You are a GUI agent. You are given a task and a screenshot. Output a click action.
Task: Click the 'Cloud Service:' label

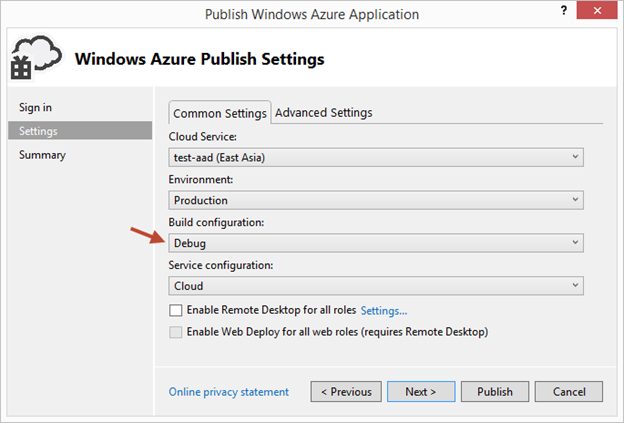203,136
